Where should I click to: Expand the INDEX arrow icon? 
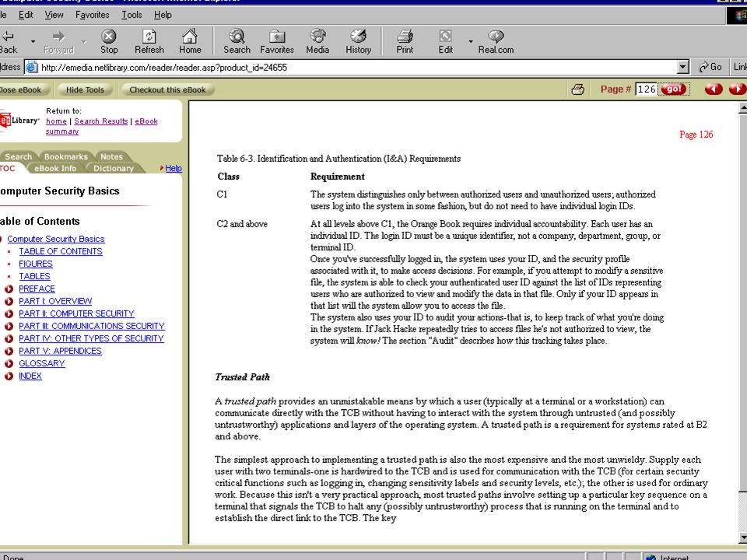(x=9, y=376)
